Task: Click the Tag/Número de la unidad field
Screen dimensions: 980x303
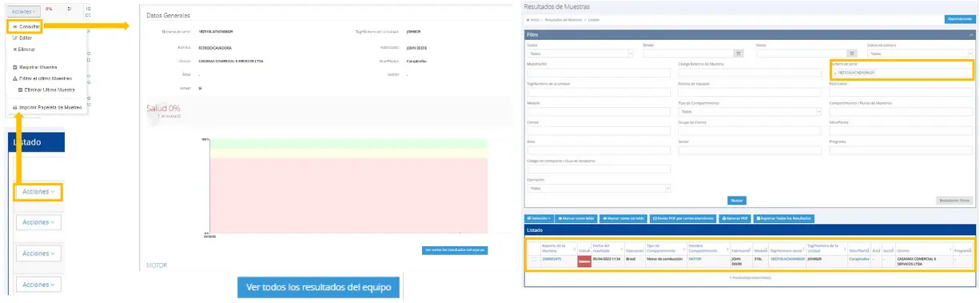Action: (x=599, y=92)
